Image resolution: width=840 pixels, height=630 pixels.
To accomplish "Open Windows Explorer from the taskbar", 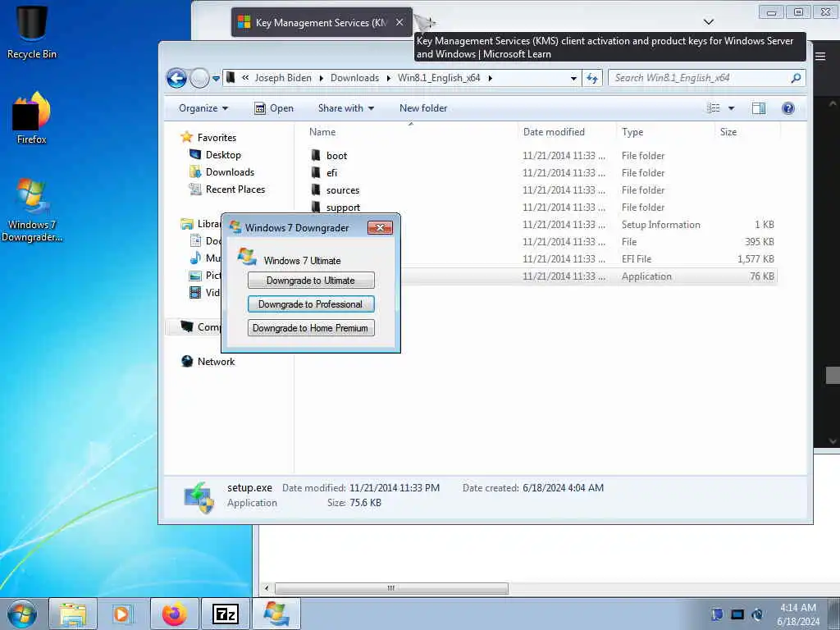I will [x=73, y=614].
